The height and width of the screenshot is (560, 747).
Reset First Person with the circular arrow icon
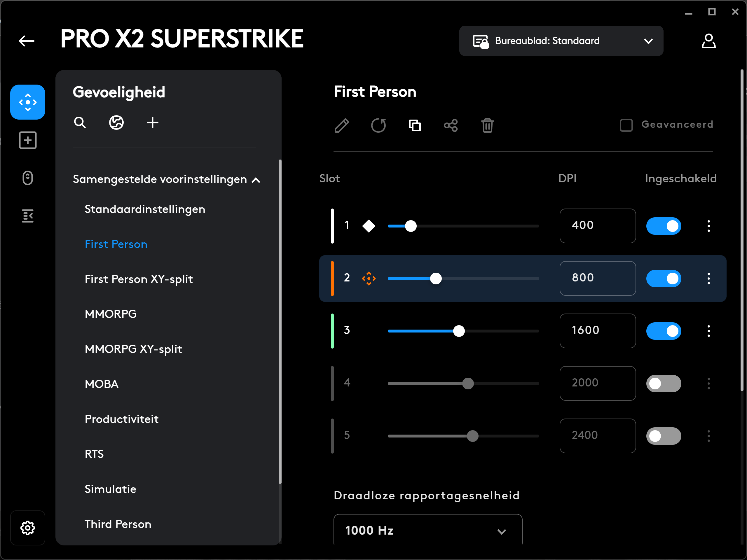coord(378,125)
